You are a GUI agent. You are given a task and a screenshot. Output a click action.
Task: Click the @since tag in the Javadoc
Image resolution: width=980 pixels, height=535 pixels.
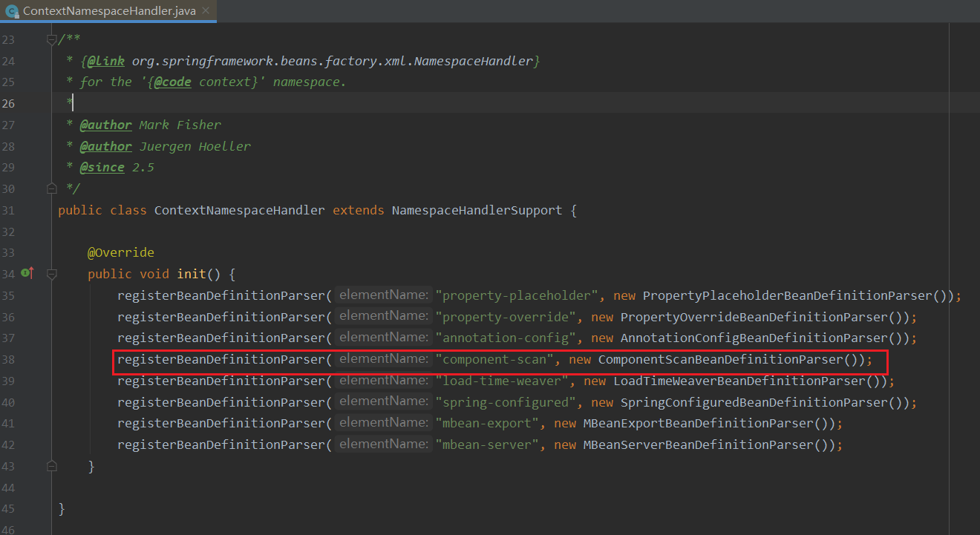coord(102,167)
